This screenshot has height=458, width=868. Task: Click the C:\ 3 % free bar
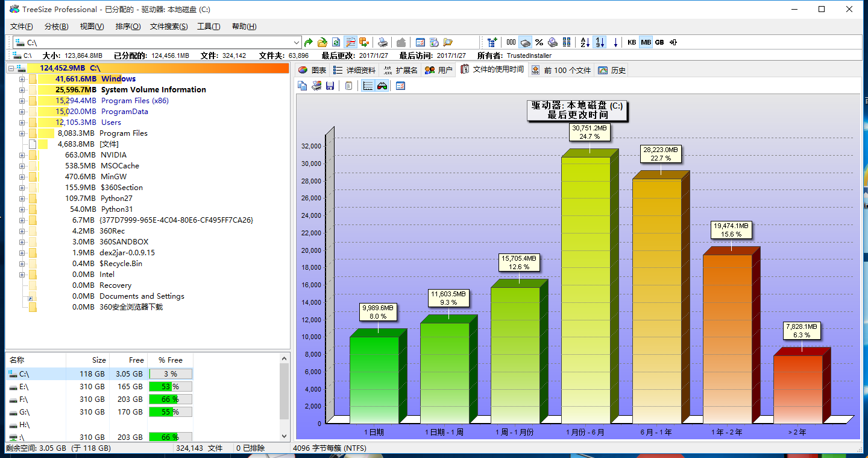[x=171, y=374]
